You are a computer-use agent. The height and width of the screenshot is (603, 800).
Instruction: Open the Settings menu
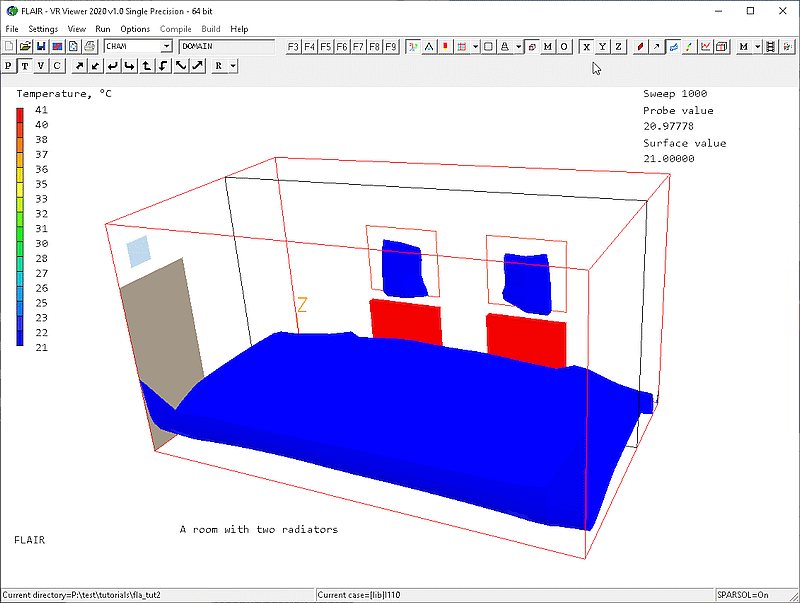43,29
